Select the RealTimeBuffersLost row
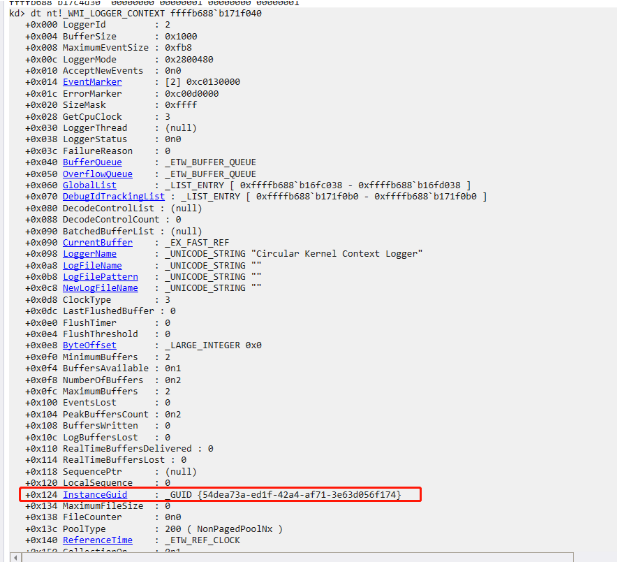The height and width of the screenshot is (566, 617). pos(106,460)
